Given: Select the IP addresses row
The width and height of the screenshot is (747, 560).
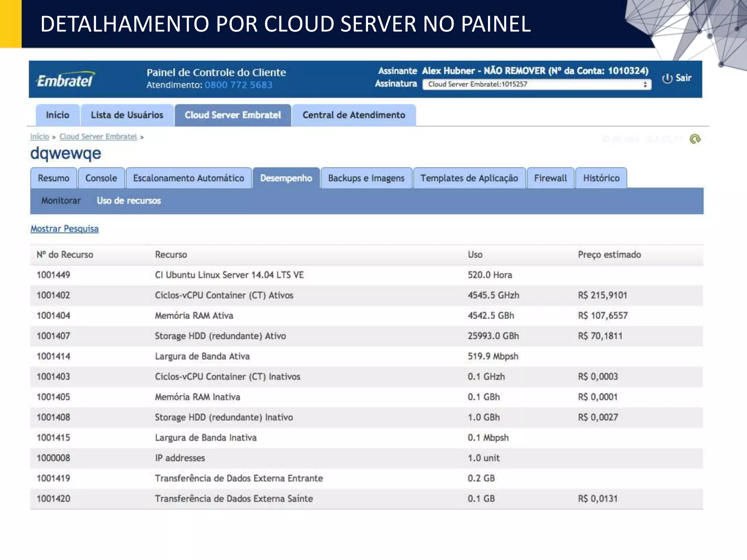Looking at the screenshot, I should (367, 458).
